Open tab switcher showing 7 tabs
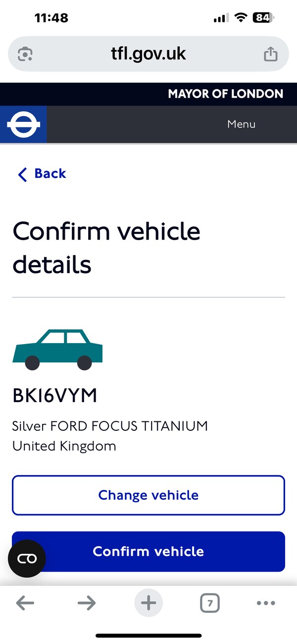The height and width of the screenshot is (644, 297). tap(210, 603)
